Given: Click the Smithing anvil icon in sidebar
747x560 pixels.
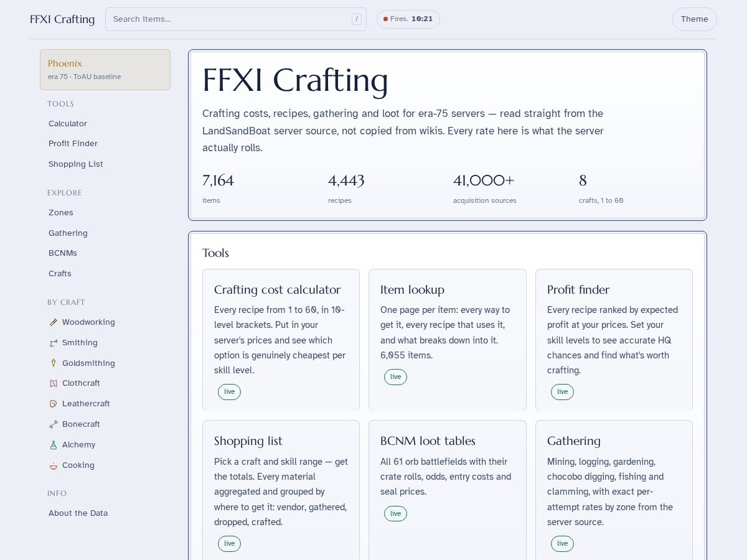Looking at the screenshot, I should pyautogui.click(x=54, y=343).
